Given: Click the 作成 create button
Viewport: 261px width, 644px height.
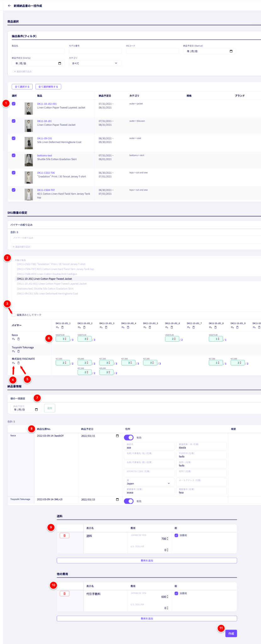Looking at the screenshot, I should point(231,633).
